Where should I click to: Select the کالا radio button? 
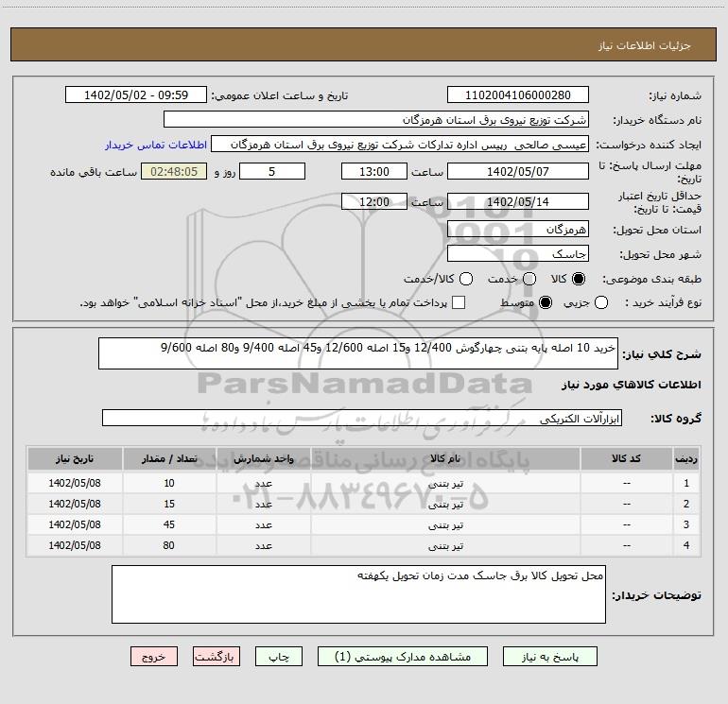[579, 279]
